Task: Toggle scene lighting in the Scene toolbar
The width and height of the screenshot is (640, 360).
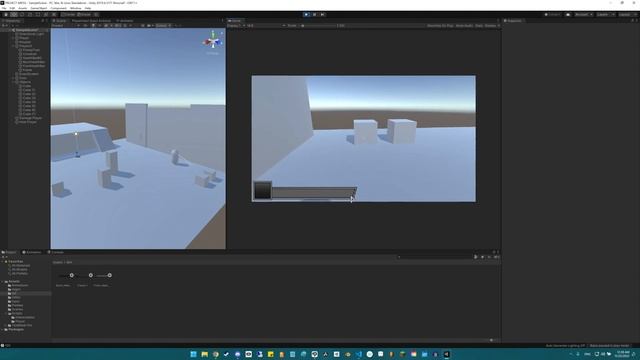Action: [x=93, y=25]
